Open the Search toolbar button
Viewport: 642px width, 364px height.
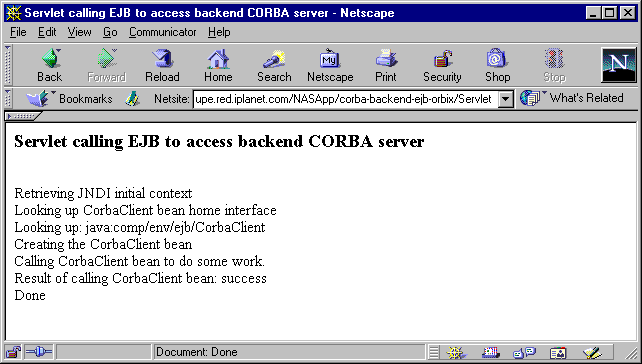pos(274,66)
